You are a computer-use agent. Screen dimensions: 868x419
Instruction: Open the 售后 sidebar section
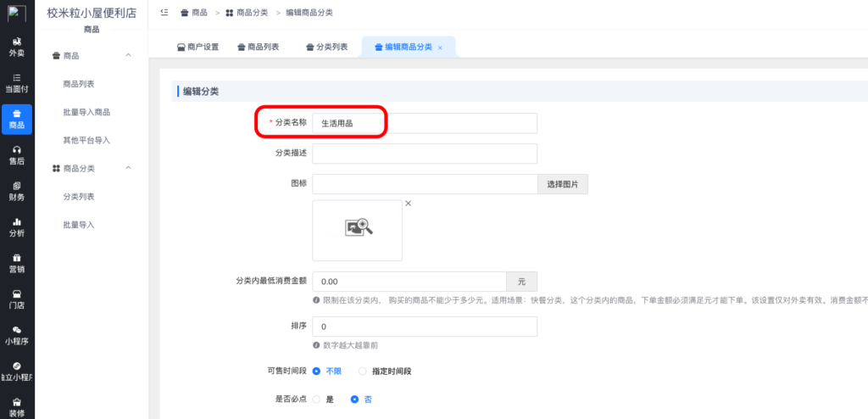click(17, 155)
